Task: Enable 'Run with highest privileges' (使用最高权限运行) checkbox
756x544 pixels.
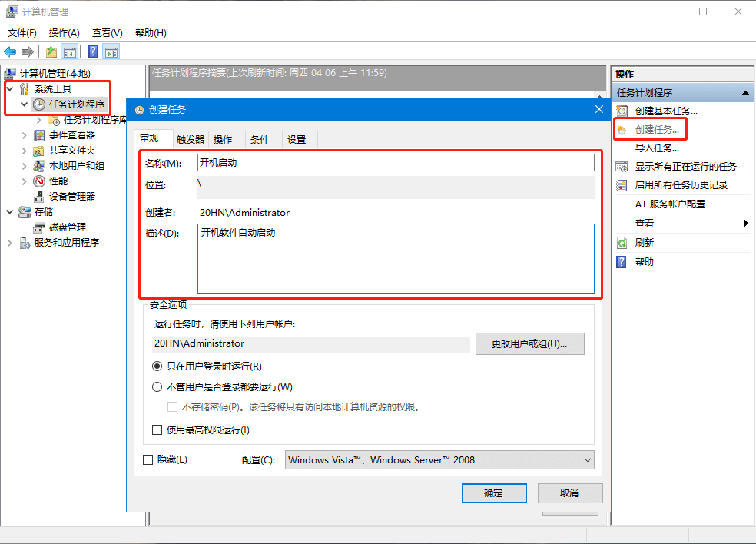Action: tap(157, 430)
